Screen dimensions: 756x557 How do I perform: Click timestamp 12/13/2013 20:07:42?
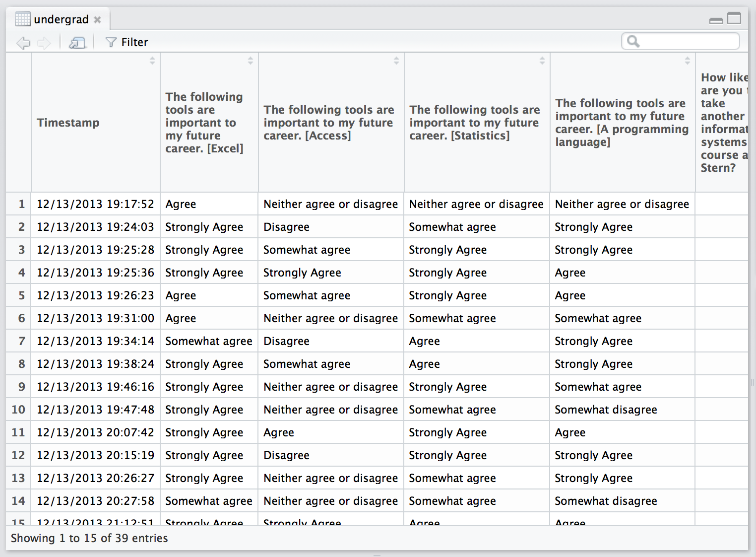95,432
